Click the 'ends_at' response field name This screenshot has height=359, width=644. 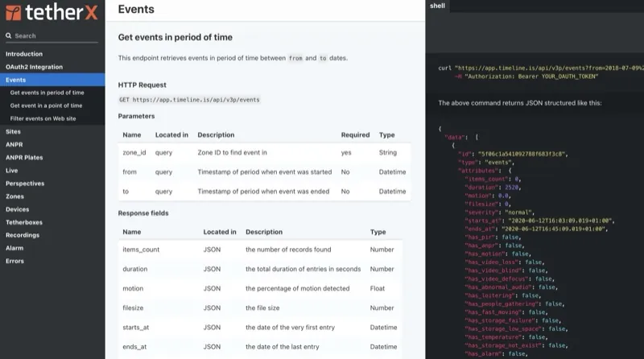(134, 347)
